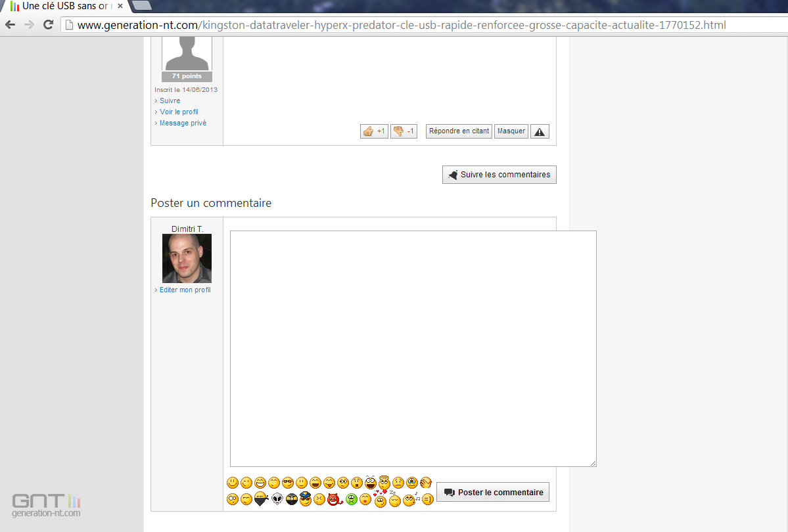This screenshot has width=788, height=532.
Task: Go forward with the browser forward arrow
Action: click(x=29, y=24)
